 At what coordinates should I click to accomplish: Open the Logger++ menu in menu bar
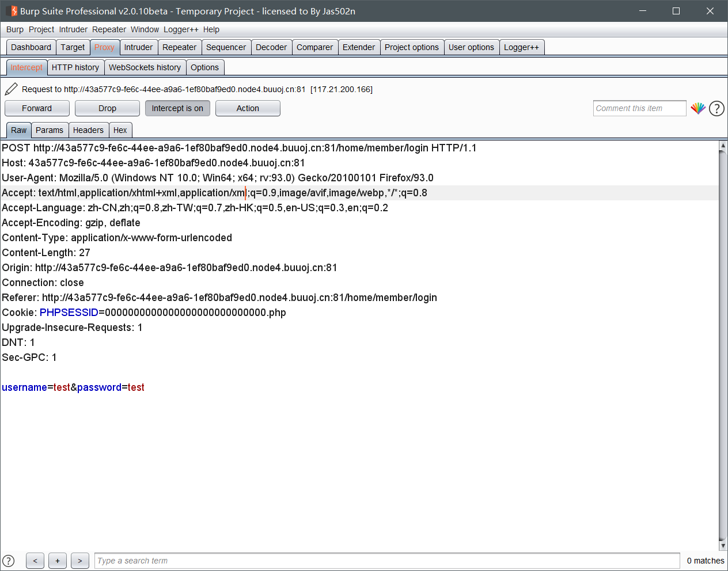181,29
